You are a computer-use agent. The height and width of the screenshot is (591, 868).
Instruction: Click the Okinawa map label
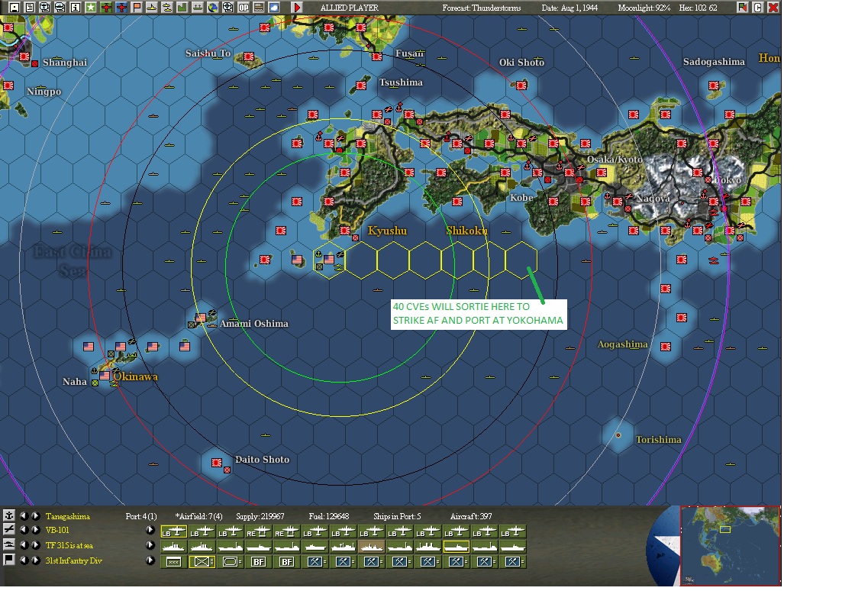(135, 376)
